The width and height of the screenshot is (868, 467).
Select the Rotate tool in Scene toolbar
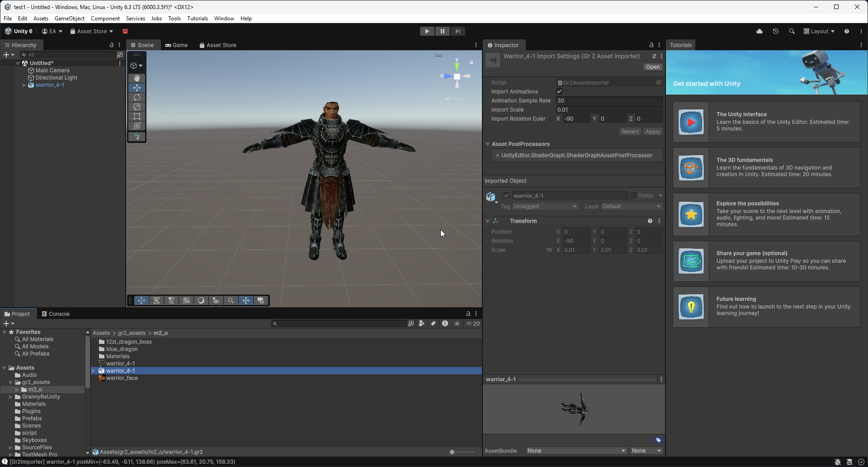[x=137, y=97]
